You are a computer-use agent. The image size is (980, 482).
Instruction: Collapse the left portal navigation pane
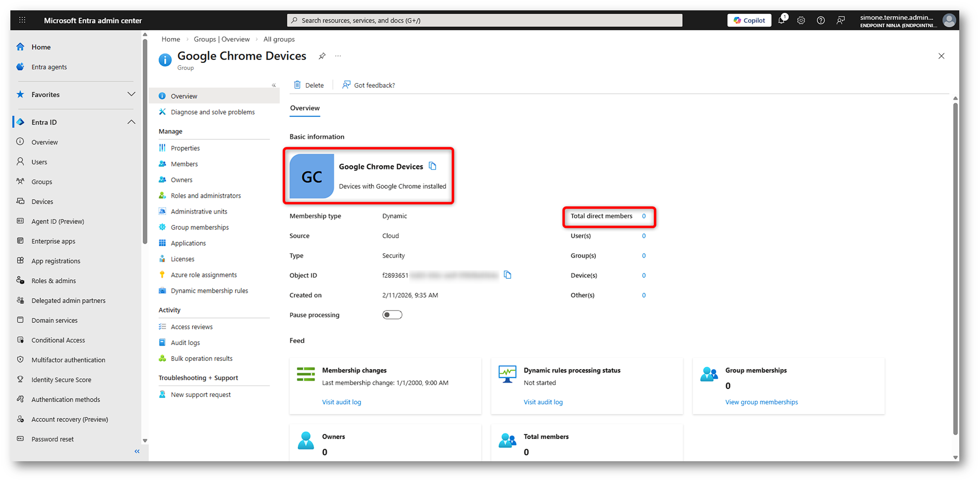point(137,451)
